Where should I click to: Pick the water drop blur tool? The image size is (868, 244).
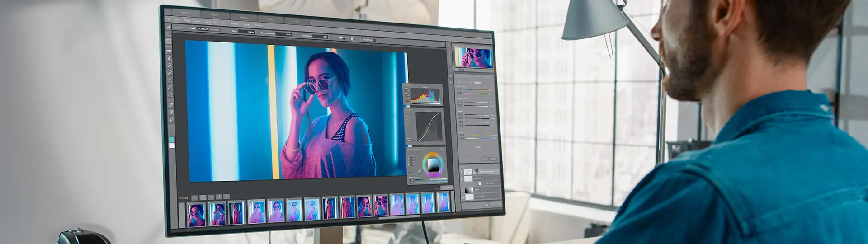169,58
